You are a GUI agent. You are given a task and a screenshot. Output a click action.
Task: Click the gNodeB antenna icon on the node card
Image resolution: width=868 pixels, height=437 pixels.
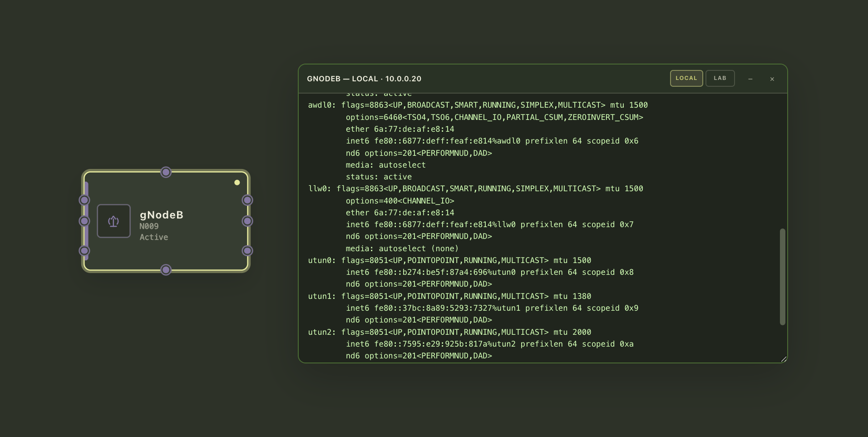pyautogui.click(x=113, y=221)
